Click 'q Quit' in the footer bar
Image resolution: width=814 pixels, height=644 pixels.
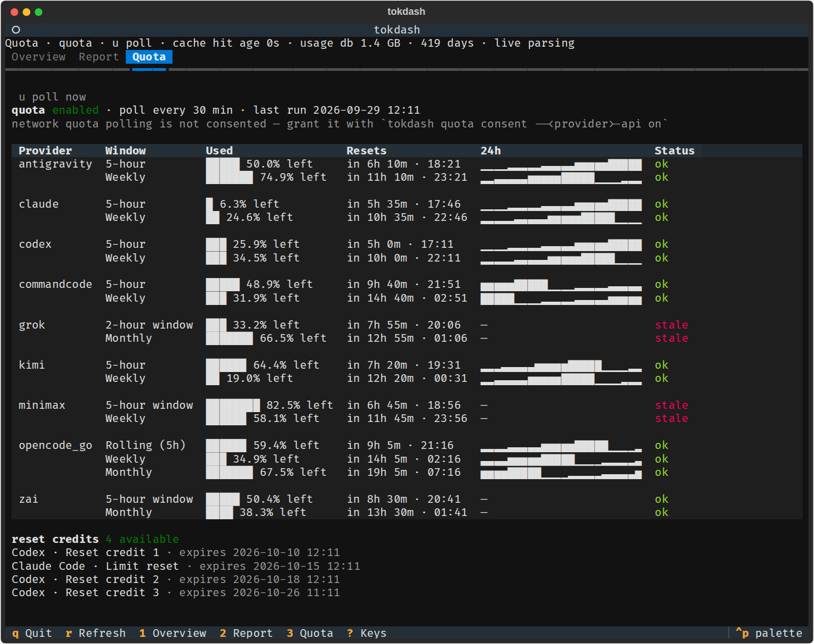click(x=32, y=633)
